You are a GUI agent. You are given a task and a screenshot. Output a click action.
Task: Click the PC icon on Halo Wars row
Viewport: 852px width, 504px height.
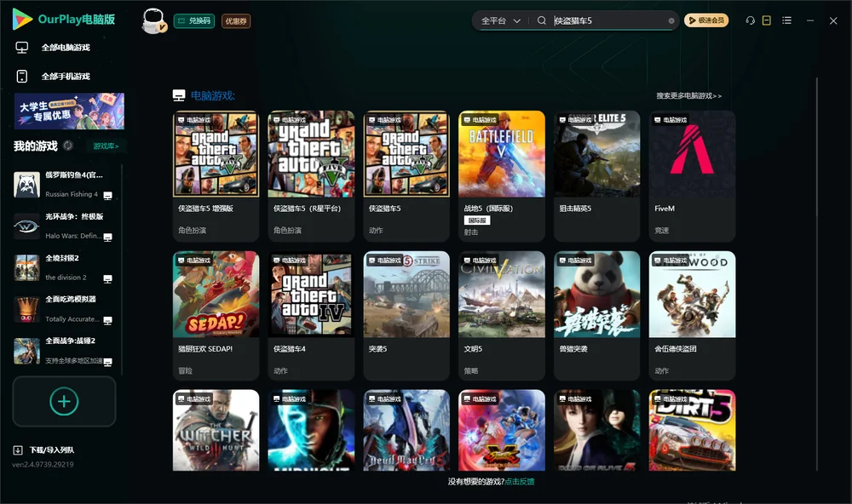(x=107, y=238)
